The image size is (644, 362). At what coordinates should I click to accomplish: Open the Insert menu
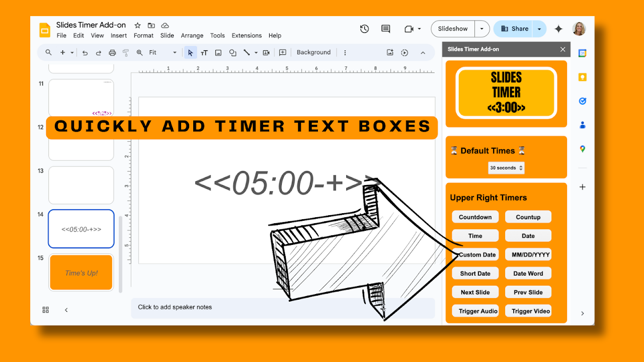[119, 36]
